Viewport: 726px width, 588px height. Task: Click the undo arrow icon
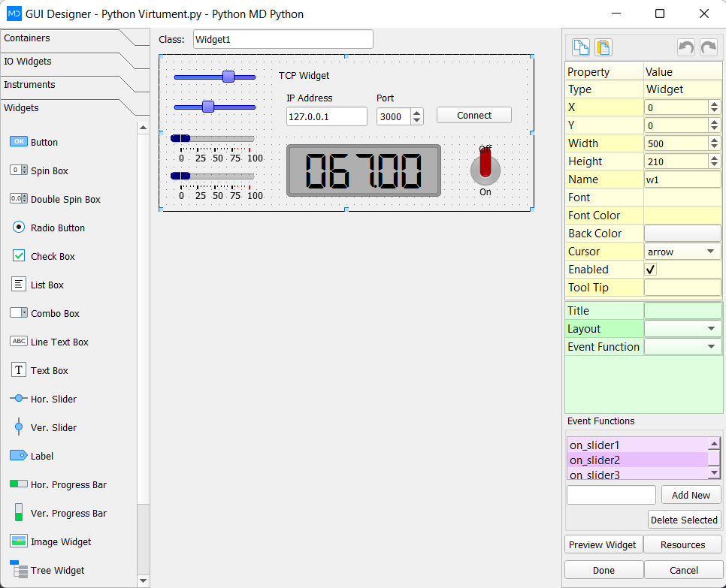[685, 47]
